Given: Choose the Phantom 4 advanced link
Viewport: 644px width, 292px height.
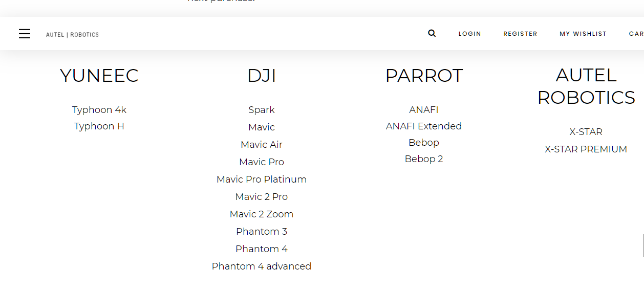Looking at the screenshot, I should [262, 266].
